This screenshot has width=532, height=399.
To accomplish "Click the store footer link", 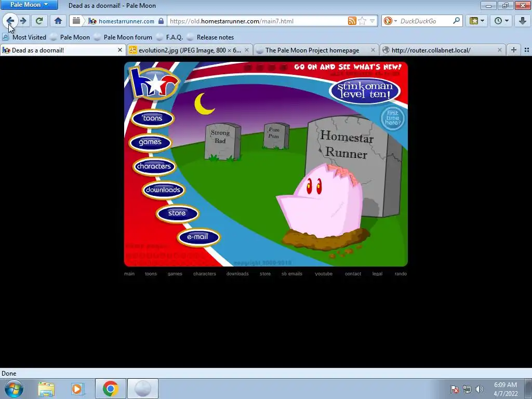I will click(265, 274).
